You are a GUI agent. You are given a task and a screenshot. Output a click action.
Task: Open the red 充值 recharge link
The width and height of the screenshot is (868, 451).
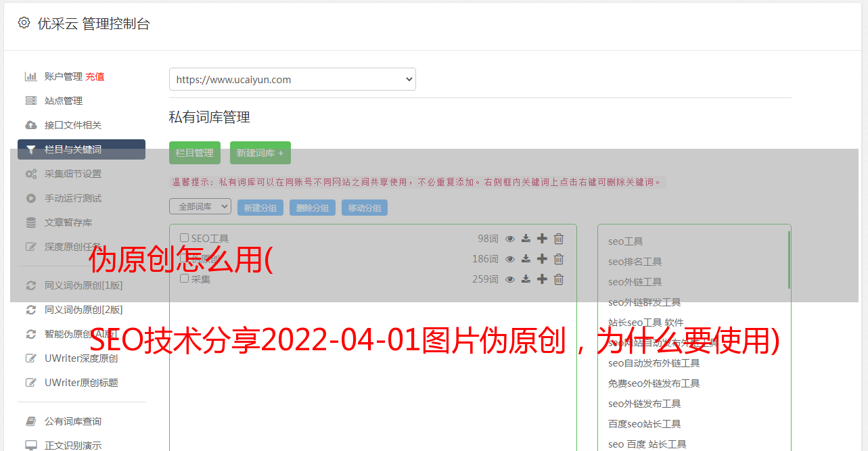coord(95,76)
